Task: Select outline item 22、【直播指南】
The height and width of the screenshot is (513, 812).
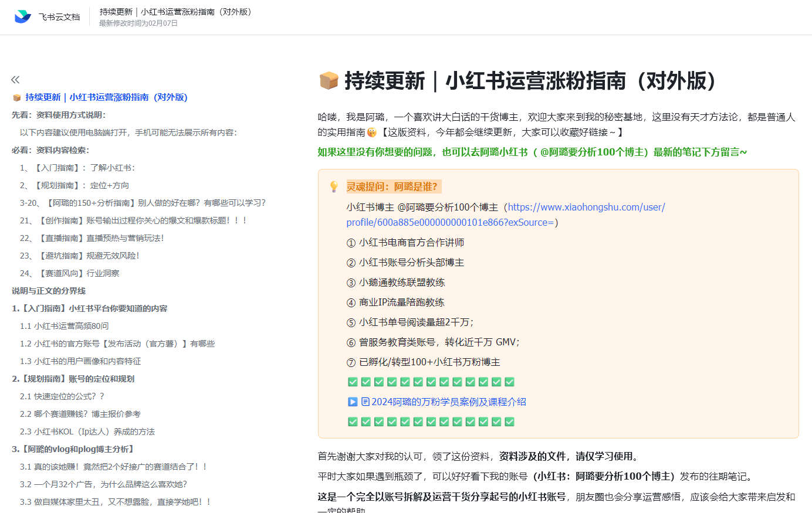Action: pyautogui.click(x=92, y=238)
